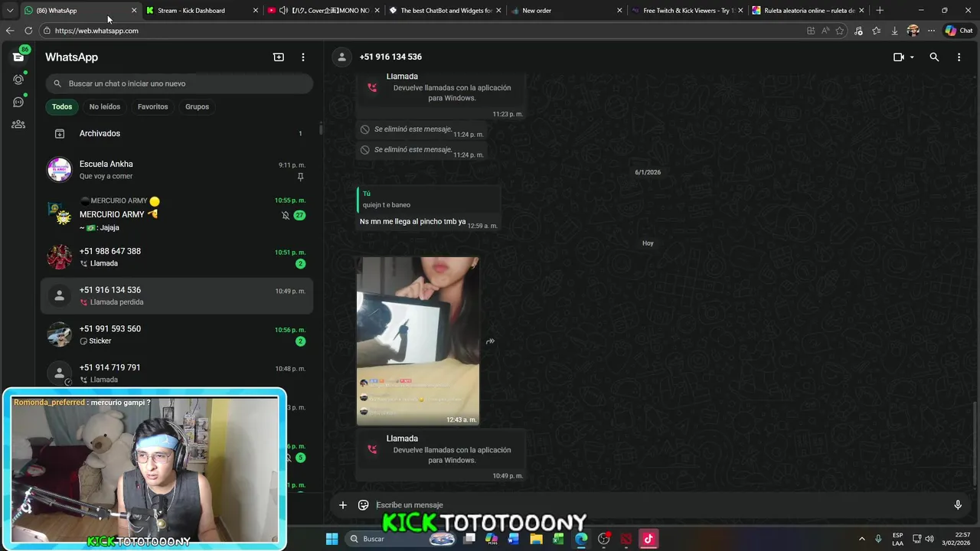980x551 pixels.
Task: Record a voice message with microphone
Action: 958,505
